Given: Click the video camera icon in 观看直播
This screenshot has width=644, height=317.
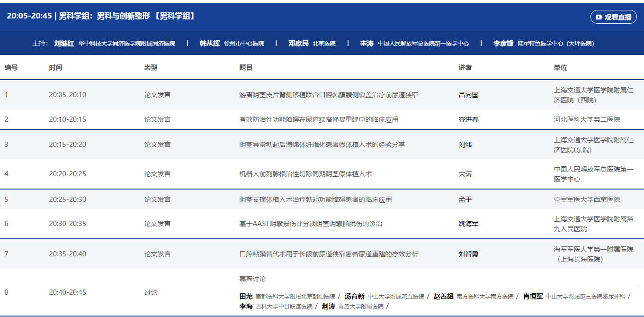Looking at the screenshot, I should click(599, 17).
